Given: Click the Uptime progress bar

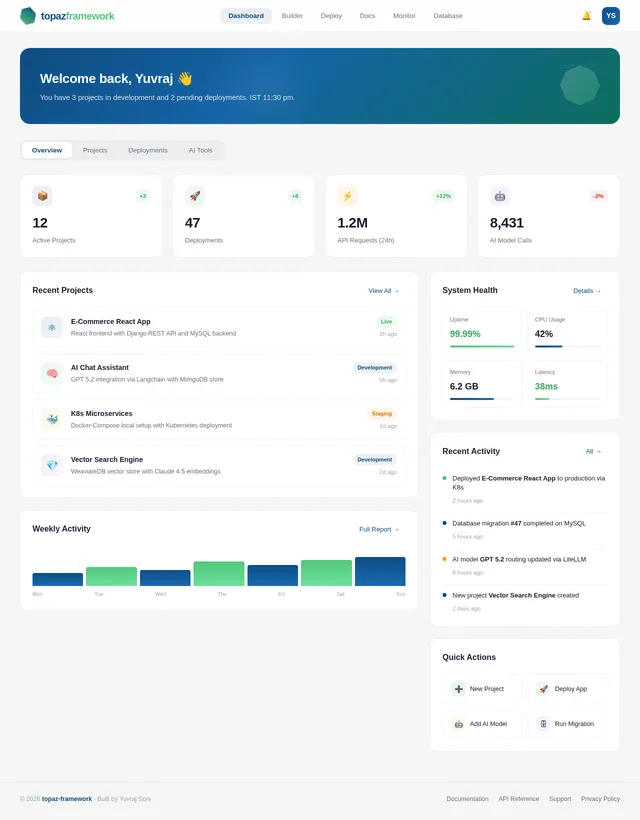Looking at the screenshot, I should 482,346.
